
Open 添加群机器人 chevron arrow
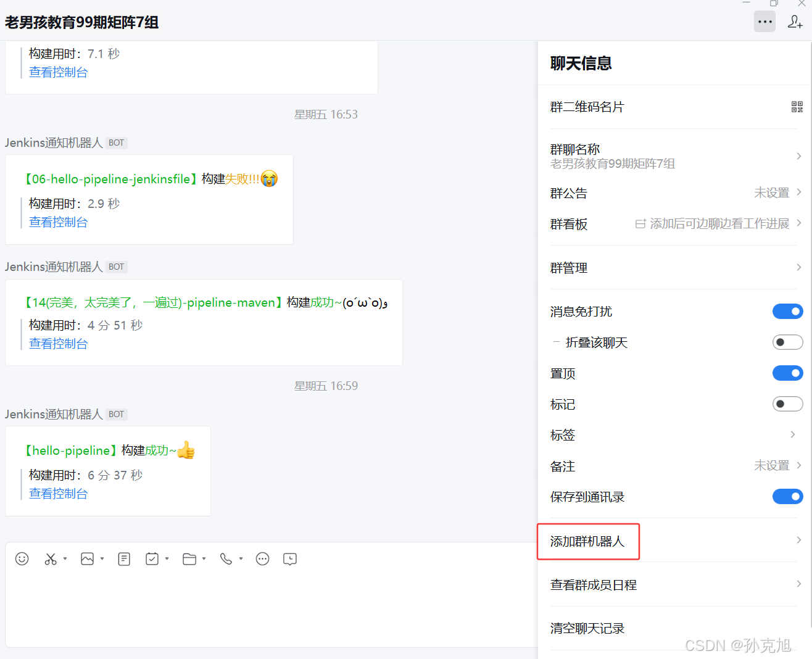pos(798,540)
